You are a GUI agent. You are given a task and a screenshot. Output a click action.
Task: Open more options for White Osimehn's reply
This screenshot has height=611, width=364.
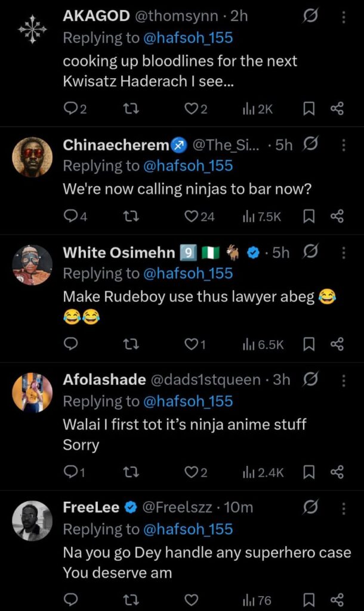(x=344, y=252)
